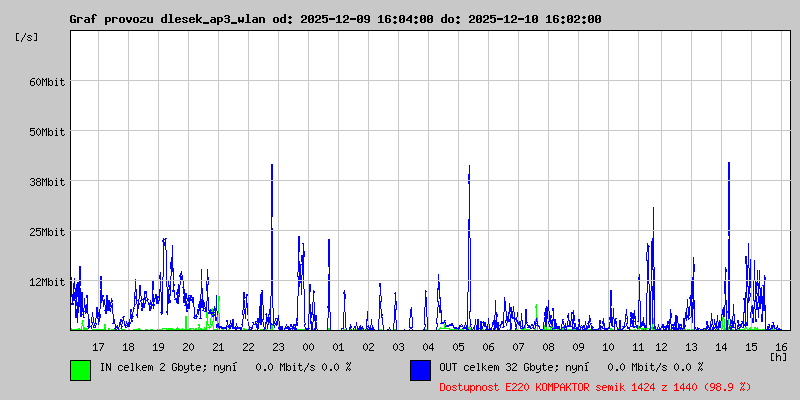Select the graph title text
800x400 pixels.
pyautogui.click(x=335, y=19)
